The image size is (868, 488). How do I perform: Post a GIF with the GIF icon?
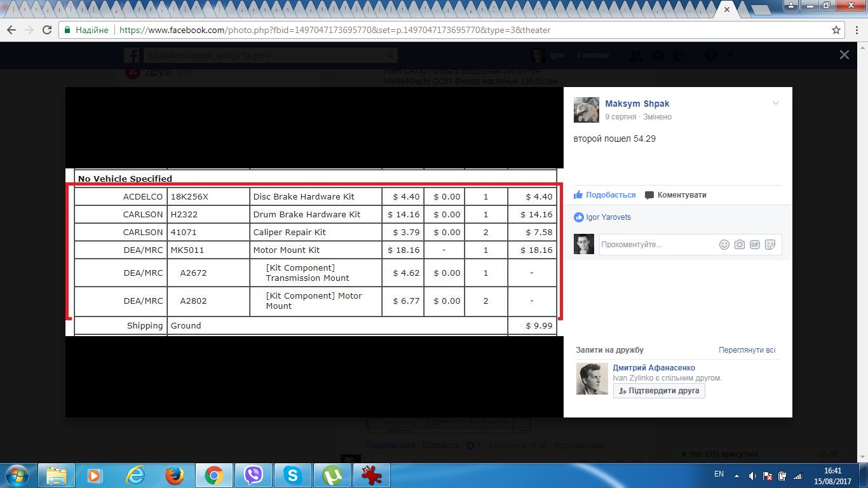(755, 245)
